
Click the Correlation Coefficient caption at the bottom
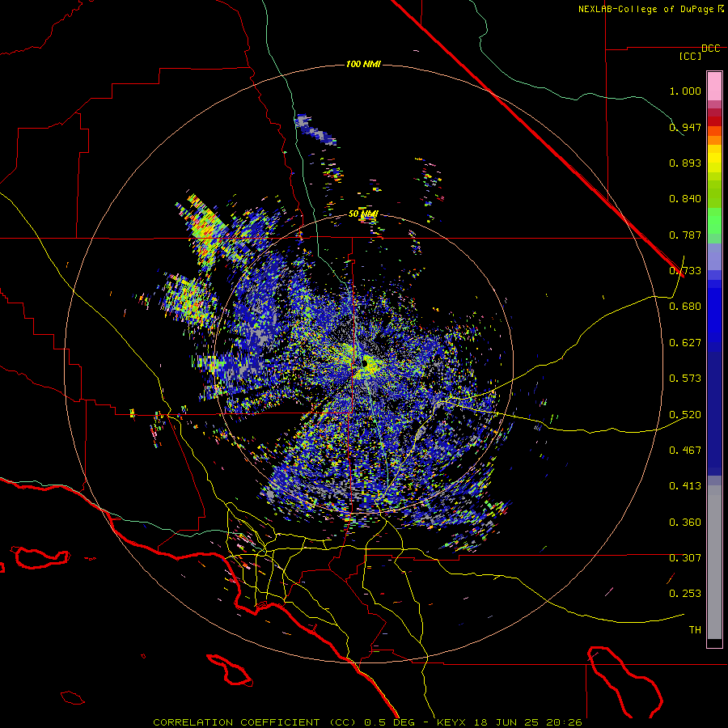pyautogui.click(x=367, y=722)
